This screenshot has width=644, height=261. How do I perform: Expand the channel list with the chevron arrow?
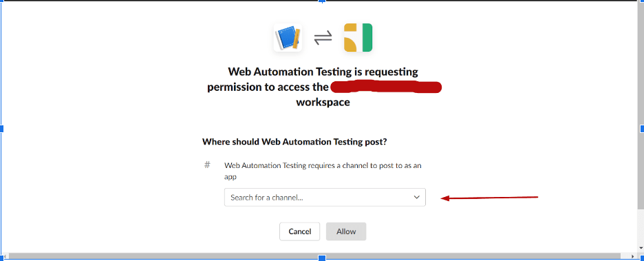coord(417,197)
